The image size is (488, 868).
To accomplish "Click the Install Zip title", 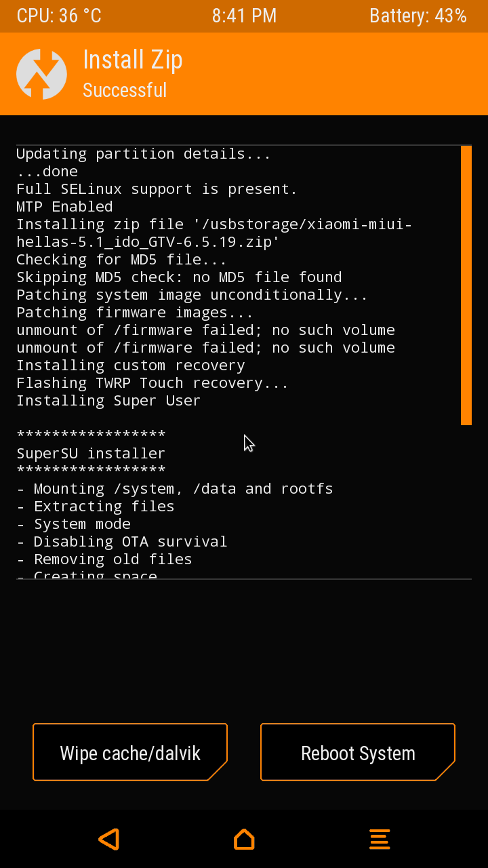I will 133,60.
